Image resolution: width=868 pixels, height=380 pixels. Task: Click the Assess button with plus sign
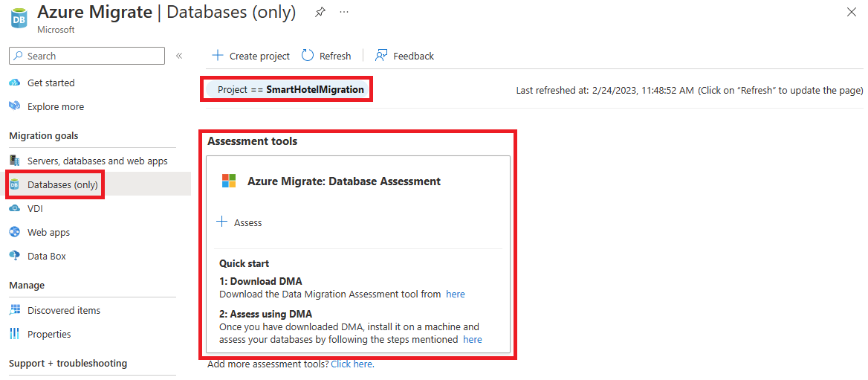click(x=239, y=222)
